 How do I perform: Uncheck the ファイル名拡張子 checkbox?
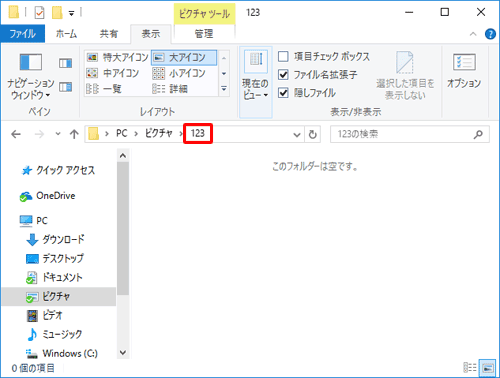point(283,74)
